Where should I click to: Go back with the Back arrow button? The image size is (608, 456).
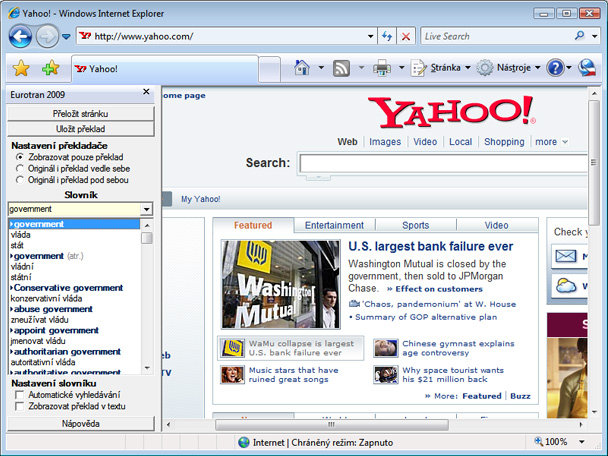[20, 36]
